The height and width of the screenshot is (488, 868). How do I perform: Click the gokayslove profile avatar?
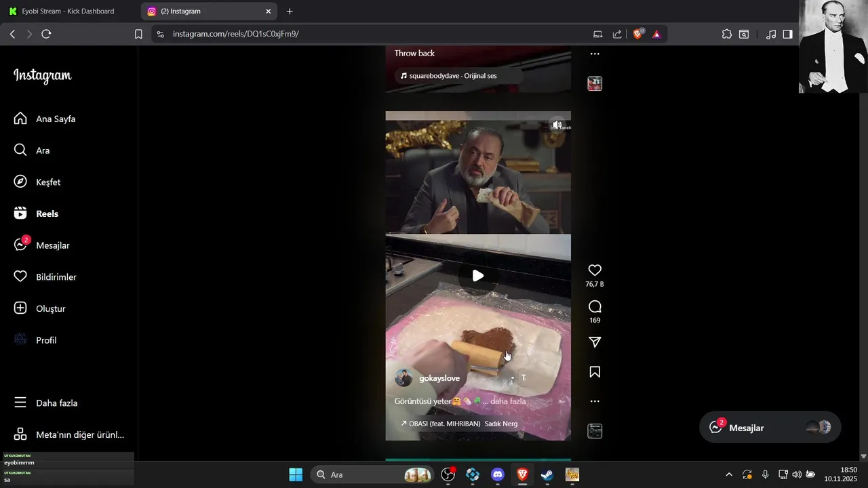pos(403,378)
